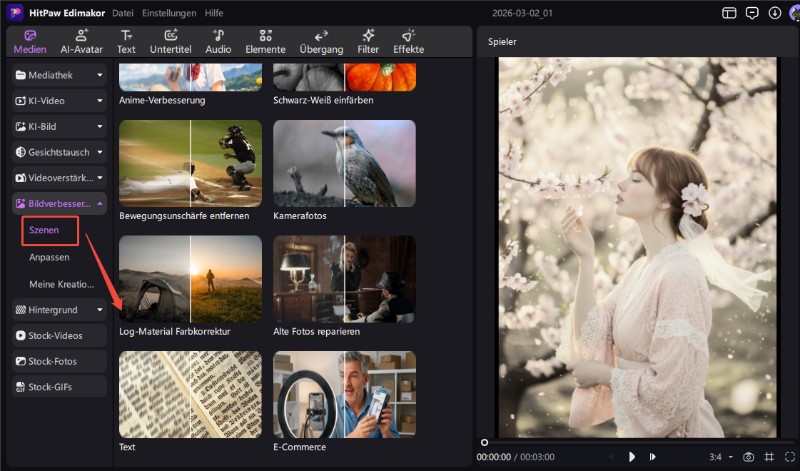Collapse the Bildverbesserung section
The width and height of the screenshot is (800, 471).
pyautogui.click(x=59, y=204)
